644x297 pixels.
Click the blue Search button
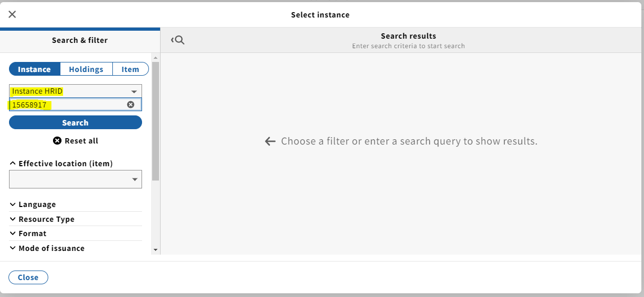pos(75,122)
